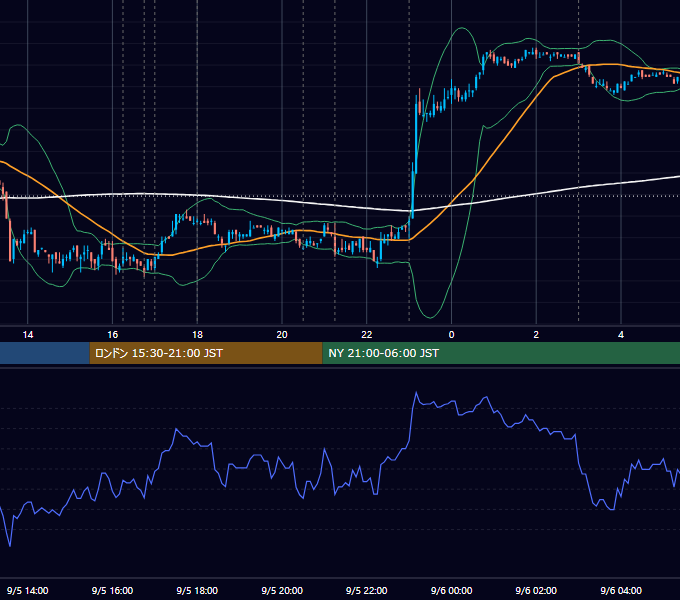Click the NY 21:00-06:00 JST session bar
Image resolution: width=680 pixels, height=600 pixels.
click(x=501, y=353)
